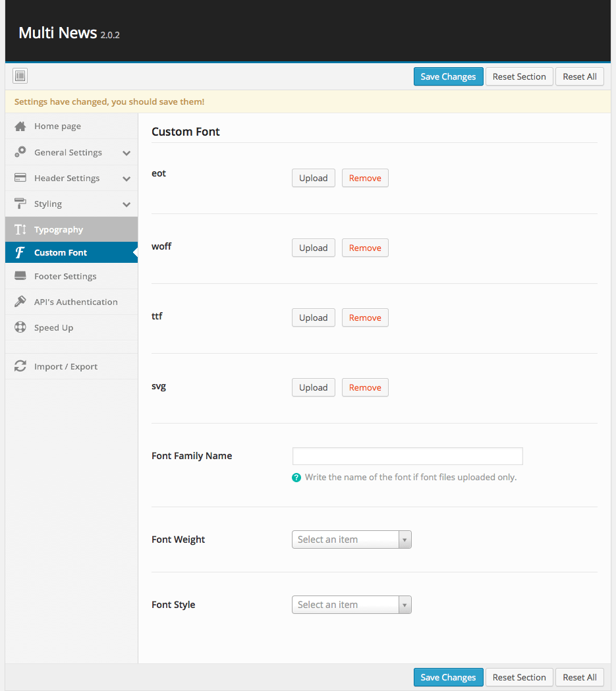Click the API's Authentication plug icon
Viewport: 616px width, 691px height.
pyautogui.click(x=20, y=302)
